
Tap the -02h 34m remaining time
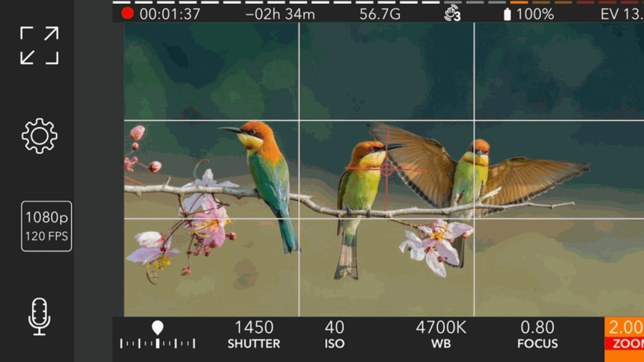pos(280,14)
